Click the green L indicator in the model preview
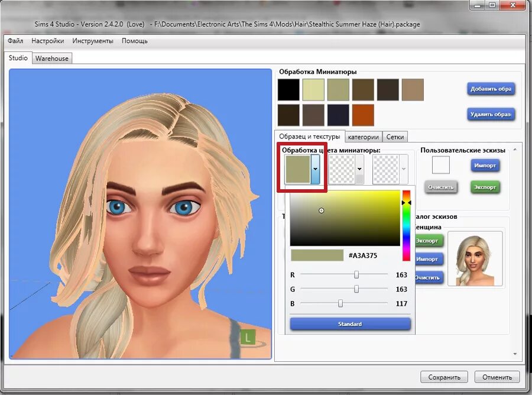The image size is (532, 395). (x=247, y=337)
